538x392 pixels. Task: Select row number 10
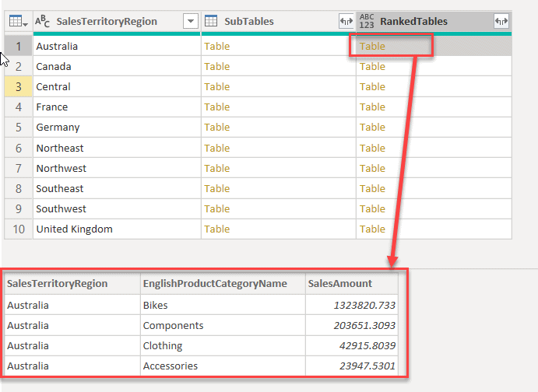(19, 229)
